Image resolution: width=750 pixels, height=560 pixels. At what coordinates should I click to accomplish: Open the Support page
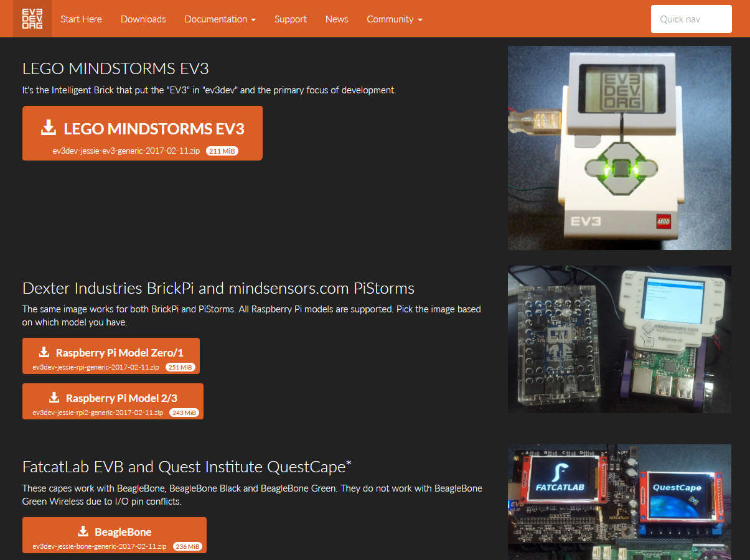(291, 19)
